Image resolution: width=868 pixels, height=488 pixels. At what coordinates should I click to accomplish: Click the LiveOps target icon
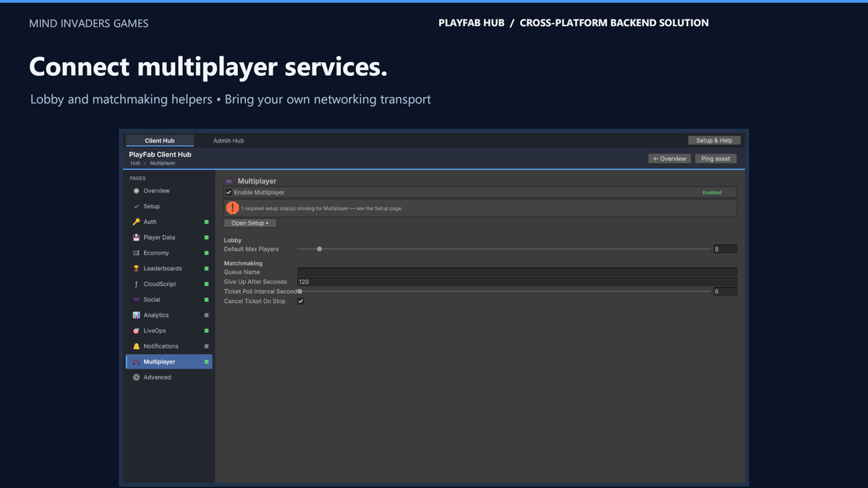pos(136,330)
